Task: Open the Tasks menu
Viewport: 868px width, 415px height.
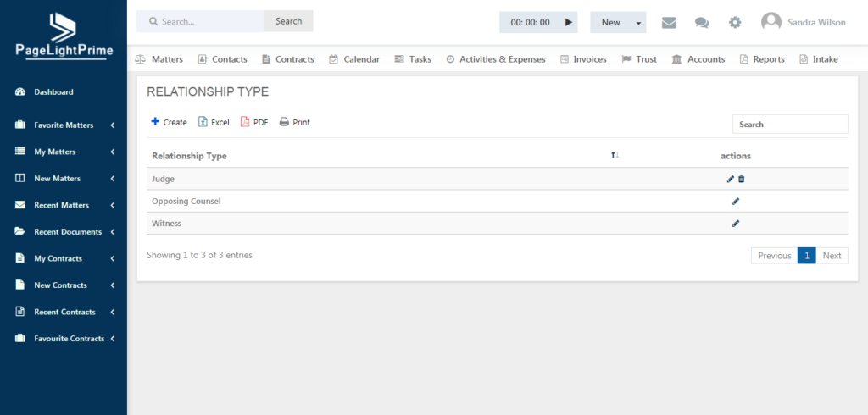Action: [413, 59]
